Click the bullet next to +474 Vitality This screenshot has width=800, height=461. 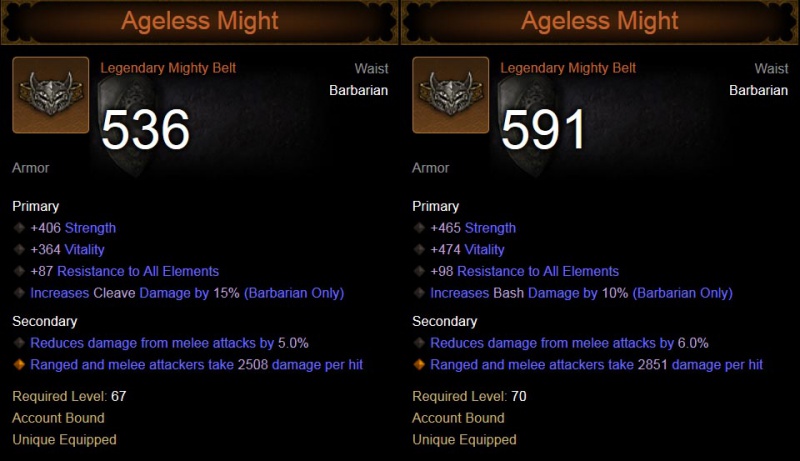click(x=419, y=250)
